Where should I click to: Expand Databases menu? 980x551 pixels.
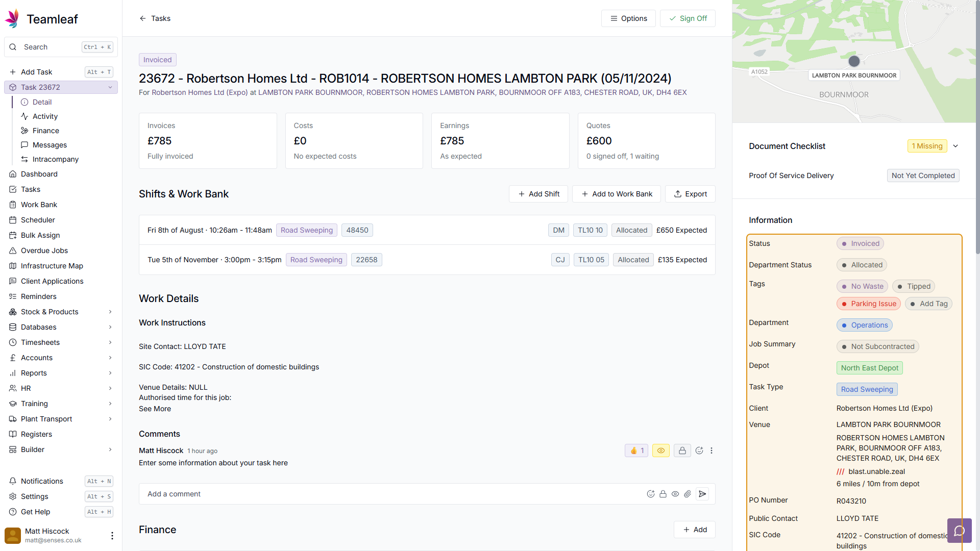(110, 327)
